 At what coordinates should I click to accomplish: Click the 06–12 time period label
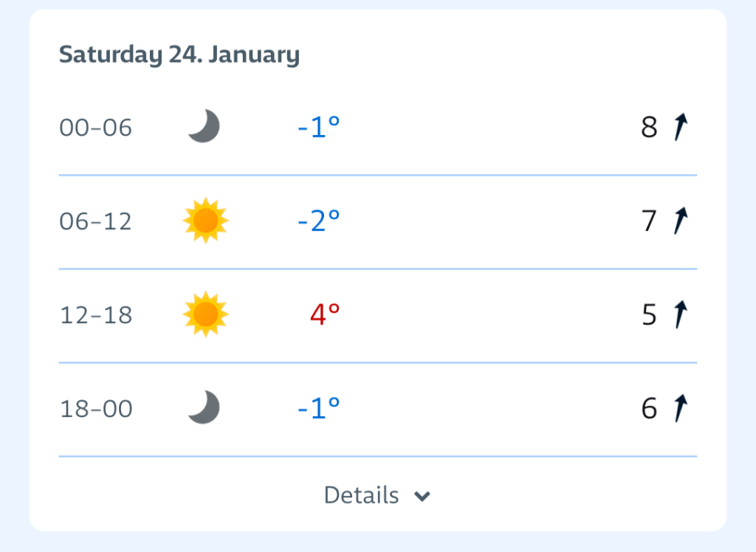95,221
